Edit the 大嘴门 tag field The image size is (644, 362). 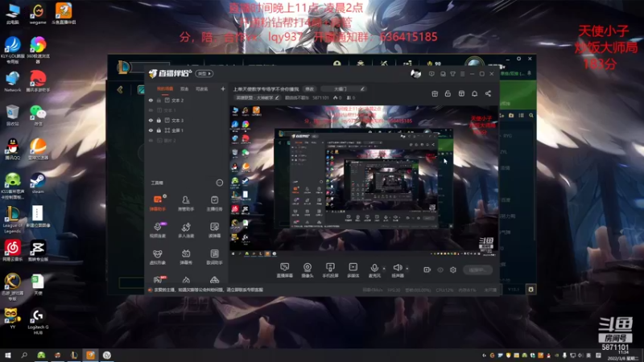344,88
